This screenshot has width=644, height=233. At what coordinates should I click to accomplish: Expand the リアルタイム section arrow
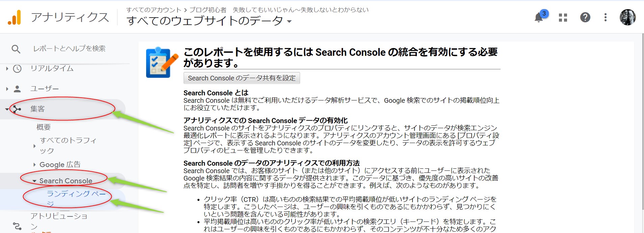(7, 69)
